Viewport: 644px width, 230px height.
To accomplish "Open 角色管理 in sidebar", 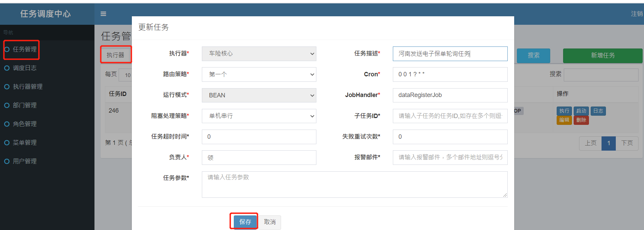I will [25, 124].
